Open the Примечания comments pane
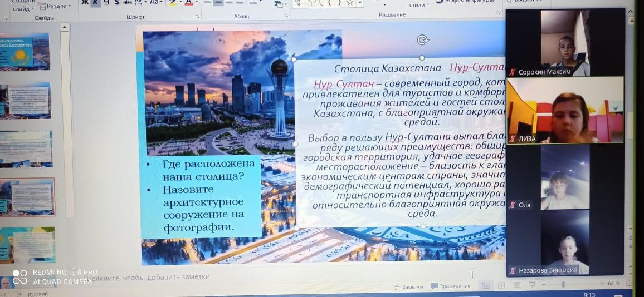This screenshot has width=644, height=297. tap(451, 286)
